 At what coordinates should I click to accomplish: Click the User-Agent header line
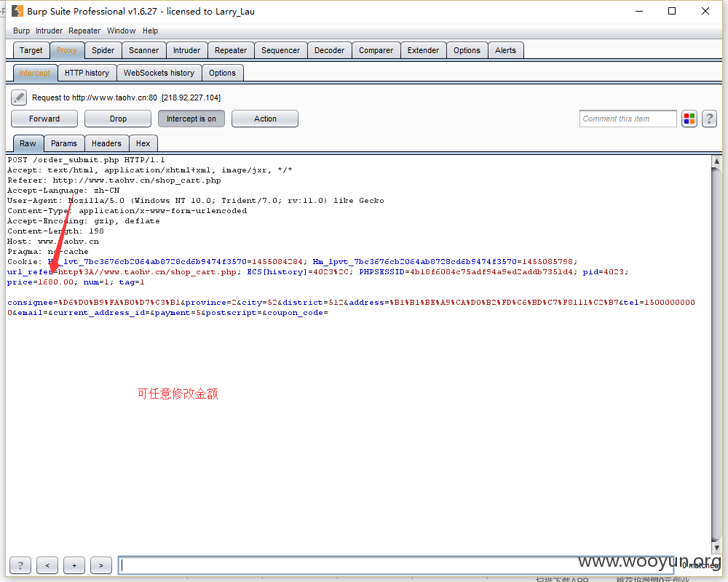pos(195,201)
